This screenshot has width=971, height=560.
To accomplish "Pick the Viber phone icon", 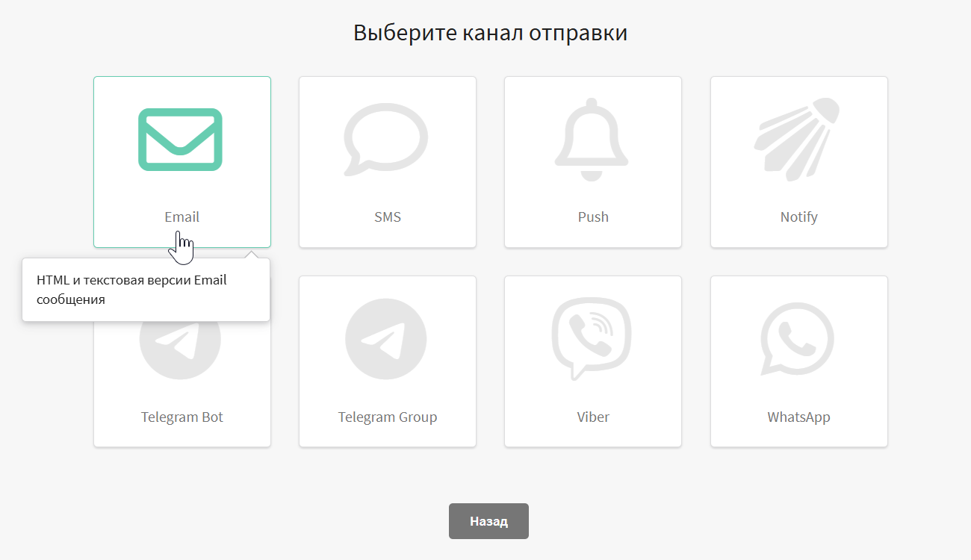I will pyautogui.click(x=592, y=339).
